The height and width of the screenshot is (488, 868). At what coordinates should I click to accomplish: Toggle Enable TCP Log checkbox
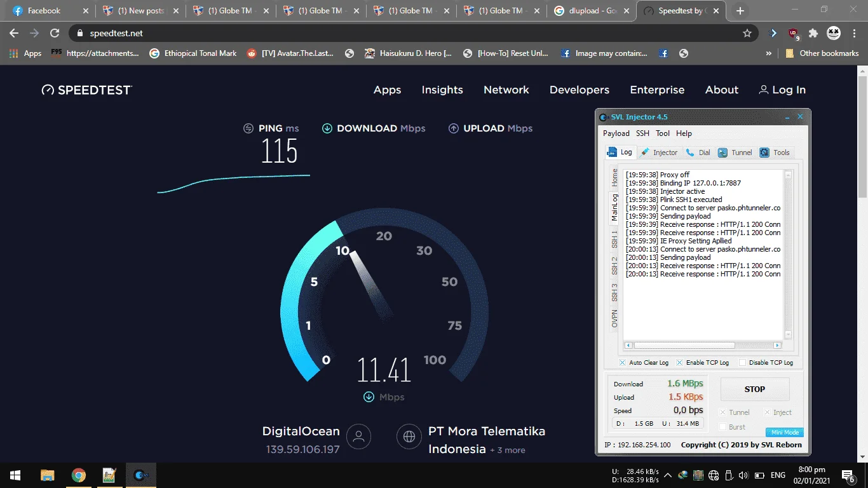coord(679,363)
